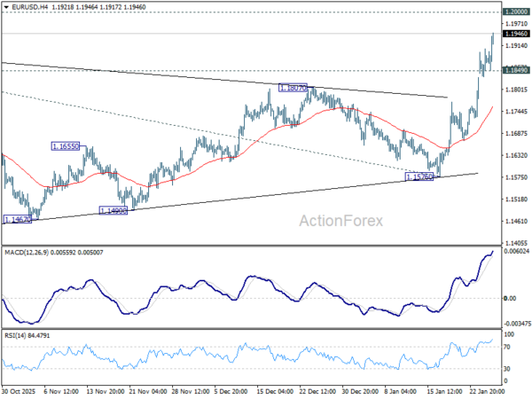Click the 1.15760 price label
Screen dimensions: 532x399
[419, 176]
